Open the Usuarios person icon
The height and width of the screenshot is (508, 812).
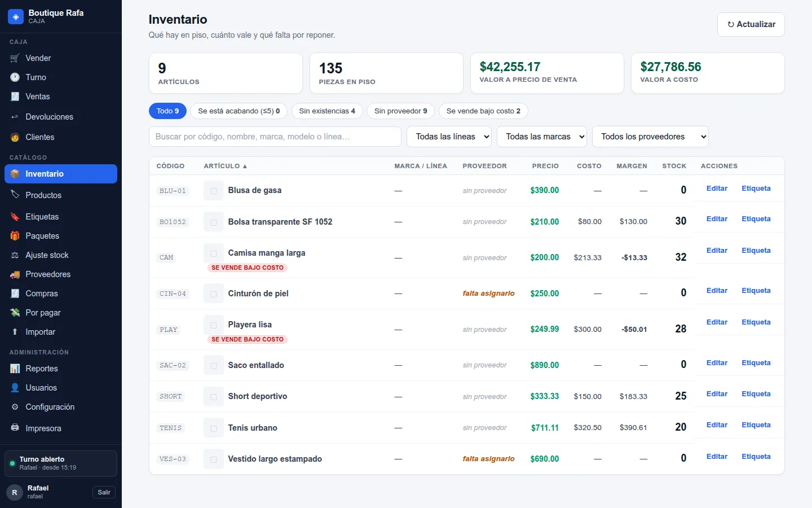pyautogui.click(x=15, y=388)
